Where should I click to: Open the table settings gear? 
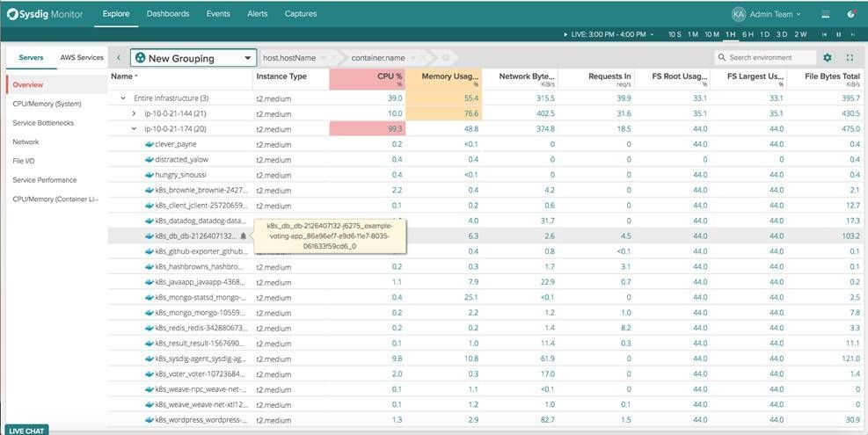tap(827, 57)
